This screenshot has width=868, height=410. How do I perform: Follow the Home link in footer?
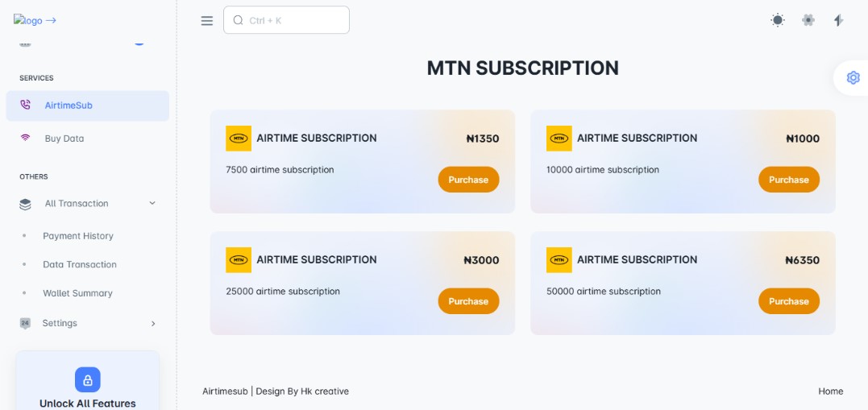[830, 391]
